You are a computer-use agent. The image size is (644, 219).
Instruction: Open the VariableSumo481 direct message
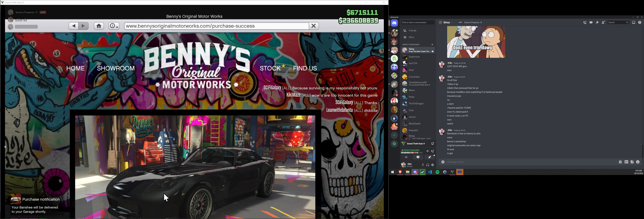click(418, 84)
